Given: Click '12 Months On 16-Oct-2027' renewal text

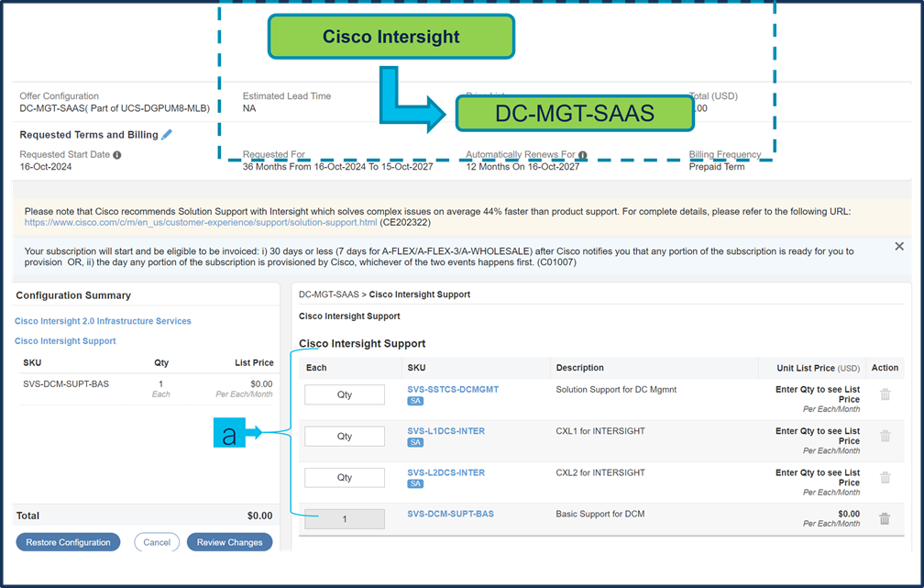Looking at the screenshot, I should tap(522, 167).
